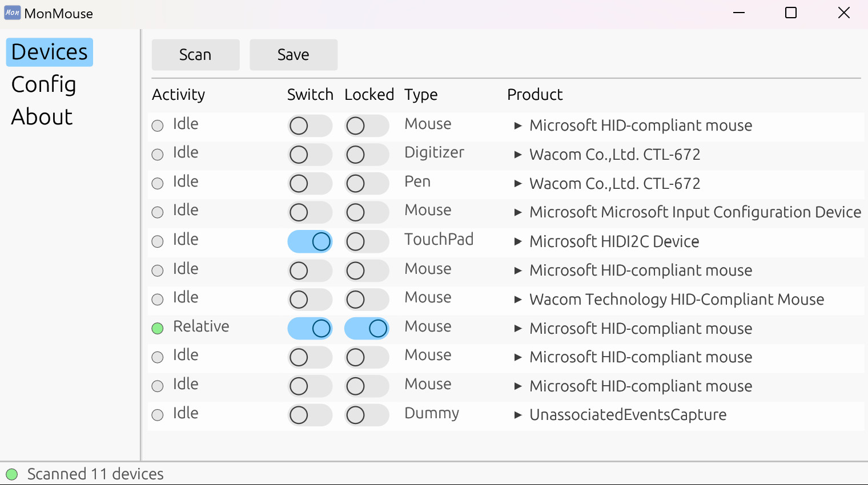Click the Save button
868x485 pixels.
[294, 55]
